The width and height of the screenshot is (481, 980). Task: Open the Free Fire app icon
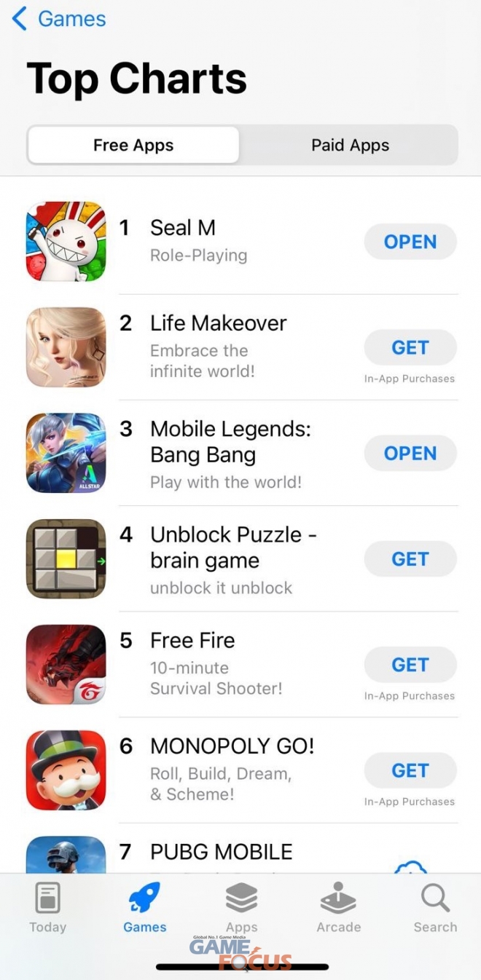pyautogui.click(x=66, y=664)
